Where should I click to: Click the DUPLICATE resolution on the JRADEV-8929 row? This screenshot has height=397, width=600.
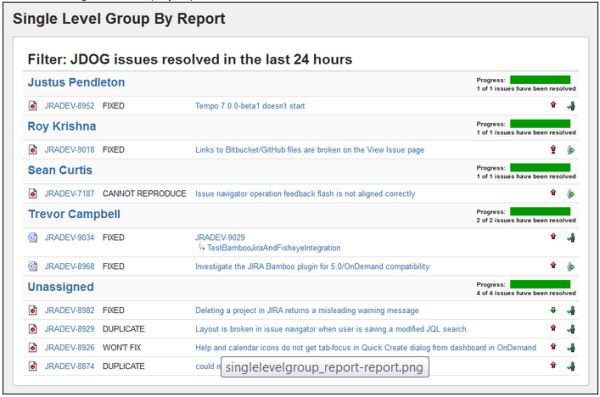point(124,329)
